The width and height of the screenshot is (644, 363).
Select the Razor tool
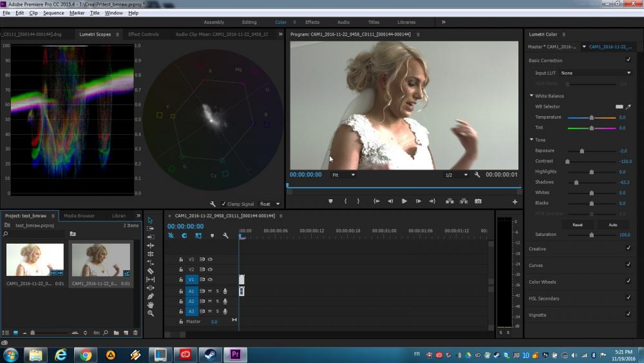coord(150,271)
